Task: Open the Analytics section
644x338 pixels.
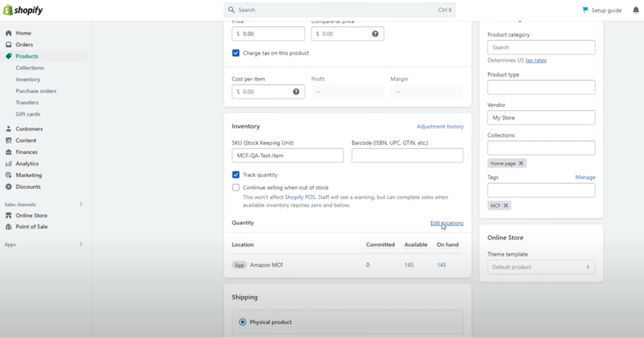Action: click(x=26, y=163)
